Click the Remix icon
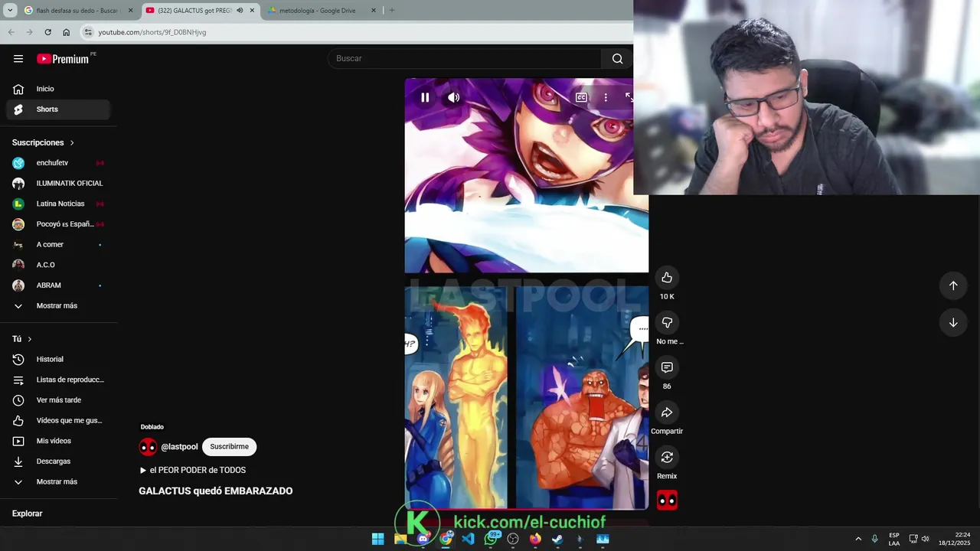This screenshot has width=980, height=551. 667,457
